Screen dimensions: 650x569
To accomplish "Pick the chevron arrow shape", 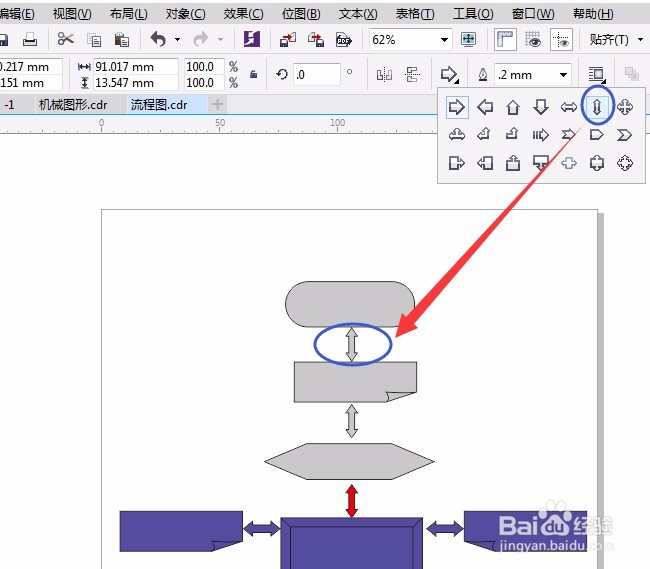I will pos(624,135).
